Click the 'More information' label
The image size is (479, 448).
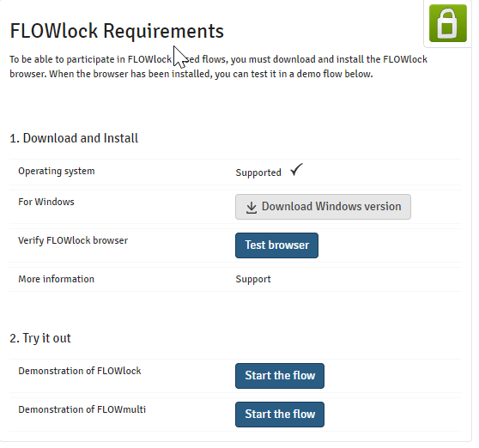click(56, 279)
